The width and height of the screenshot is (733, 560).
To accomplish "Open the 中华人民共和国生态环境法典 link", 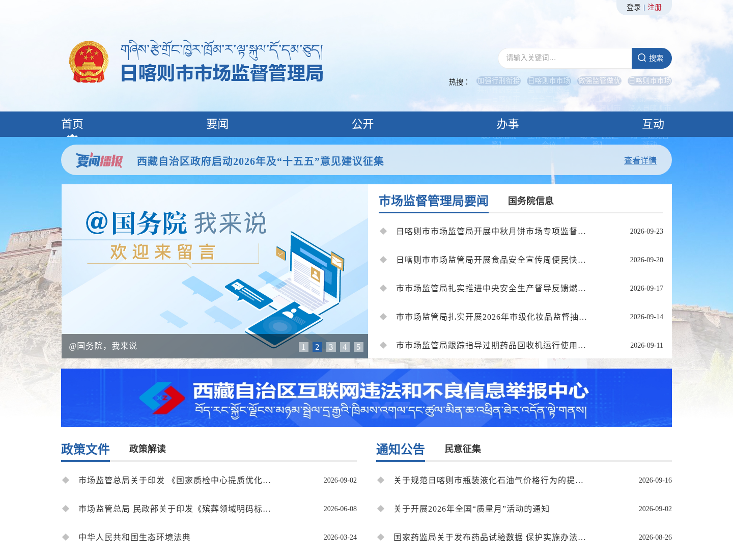I will click(134, 537).
